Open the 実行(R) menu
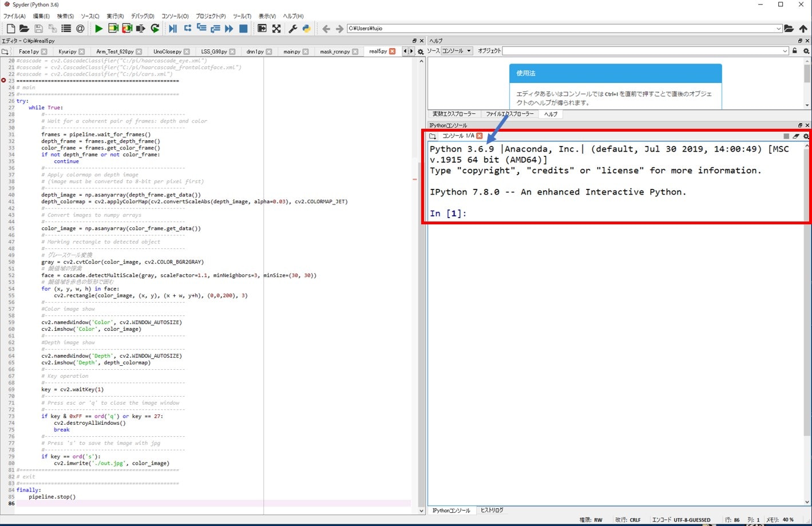Screen dimensions: 812x526 click(x=115, y=16)
